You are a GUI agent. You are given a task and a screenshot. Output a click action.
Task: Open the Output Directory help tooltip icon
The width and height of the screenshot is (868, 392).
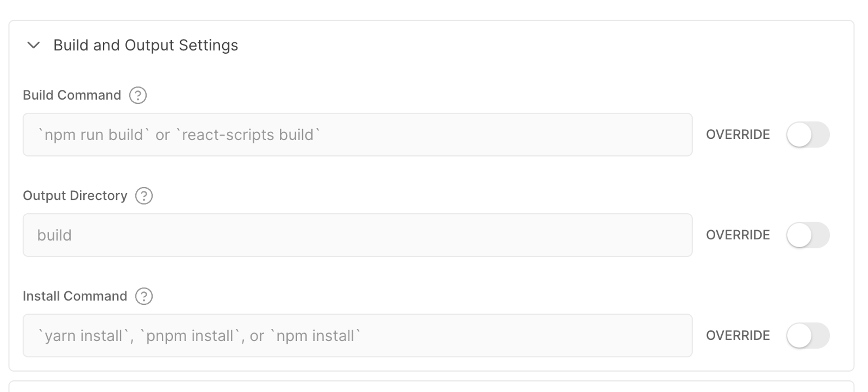click(144, 196)
